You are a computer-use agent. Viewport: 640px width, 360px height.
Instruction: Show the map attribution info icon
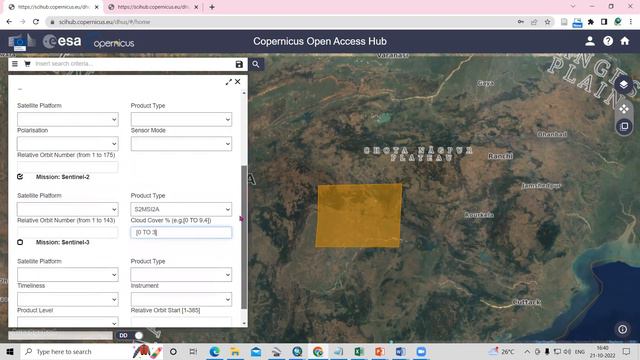[622, 329]
